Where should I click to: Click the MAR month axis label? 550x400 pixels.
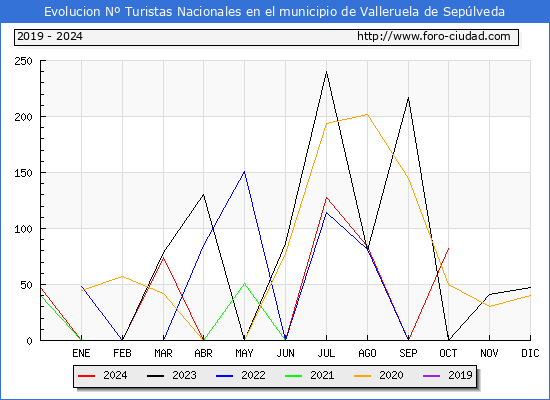[x=163, y=353]
